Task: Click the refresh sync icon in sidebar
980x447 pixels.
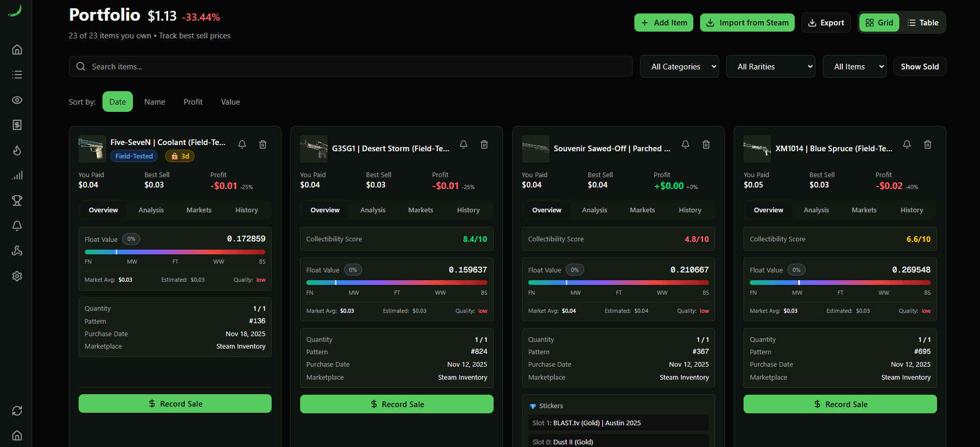Action: tap(17, 411)
